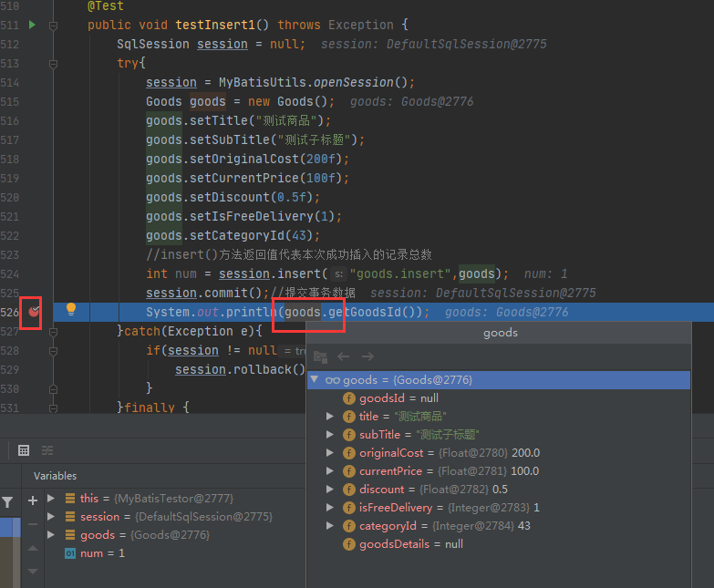Screen dimensions: 714x588
Task: Collapse the testInsert1 method with its fold marker
Action: [x=53, y=26]
